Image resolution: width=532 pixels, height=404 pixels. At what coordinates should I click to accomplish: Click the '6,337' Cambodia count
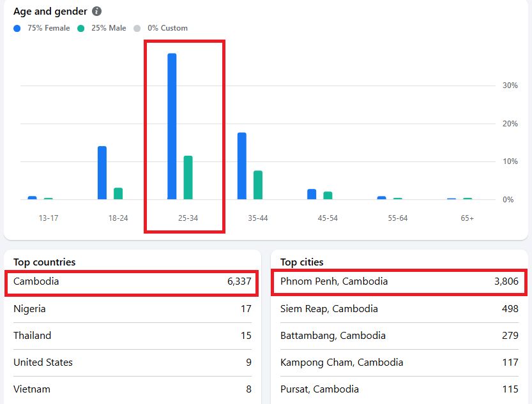pos(239,281)
